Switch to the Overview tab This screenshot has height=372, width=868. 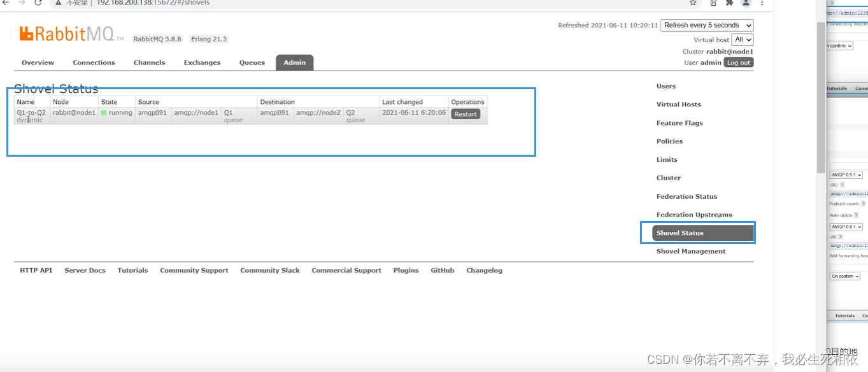[38, 62]
